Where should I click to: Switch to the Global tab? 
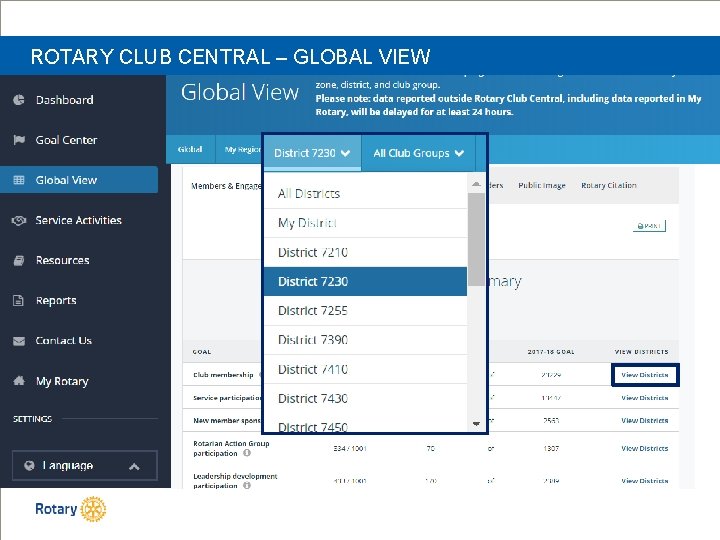tap(190, 149)
